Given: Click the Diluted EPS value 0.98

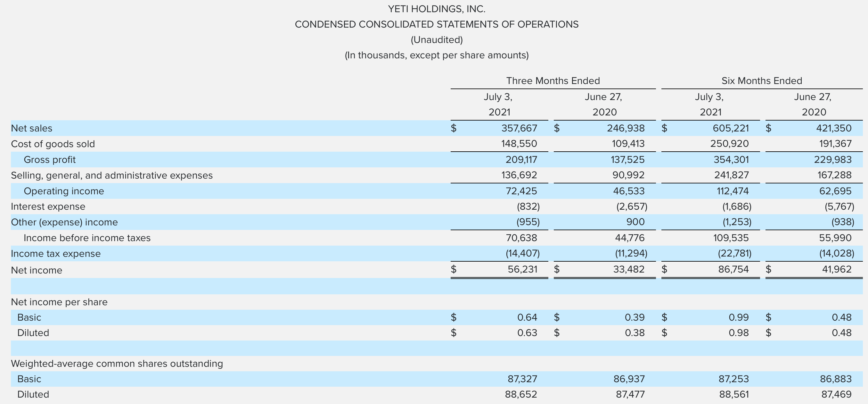Looking at the screenshot, I should 740,332.
